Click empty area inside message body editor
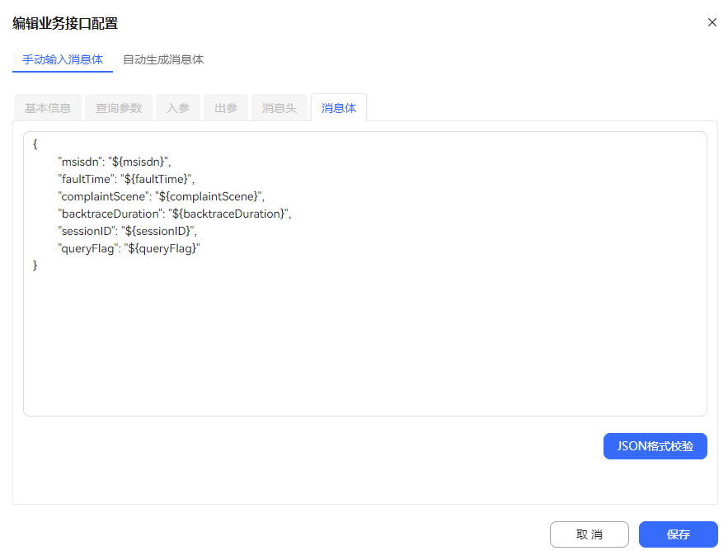The width and height of the screenshot is (728, 560). tap(365, 344)
